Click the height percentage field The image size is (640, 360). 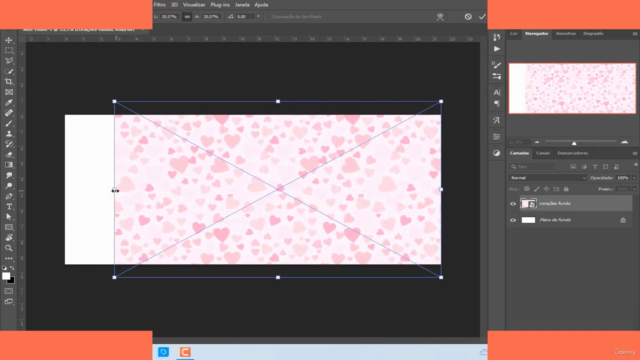211,17
